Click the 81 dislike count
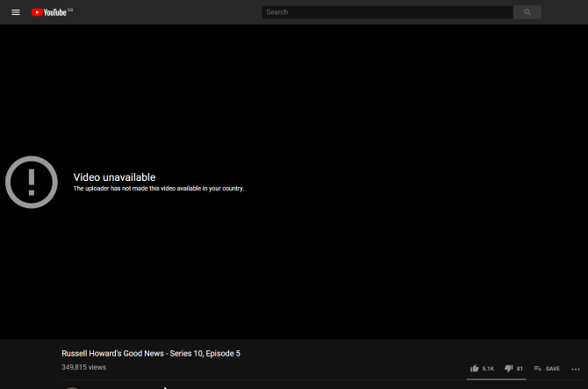This screenshot has width=588, height=389. click(x=520, y=369)
